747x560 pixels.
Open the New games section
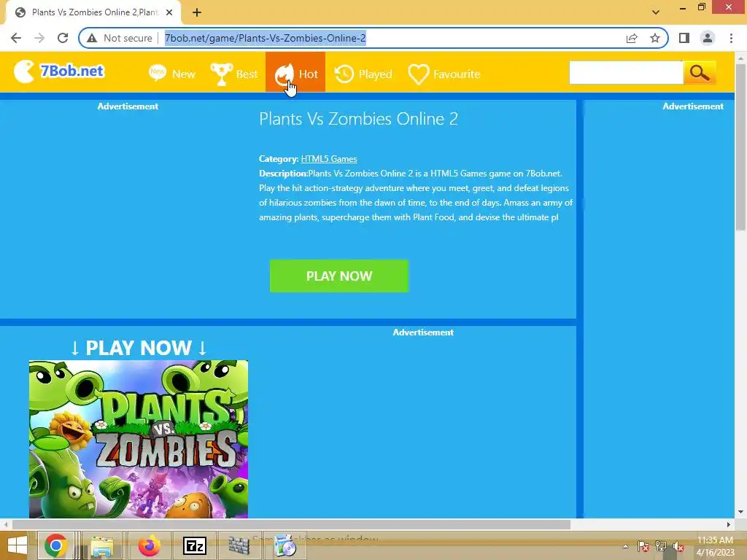click(x=172, y=74)
